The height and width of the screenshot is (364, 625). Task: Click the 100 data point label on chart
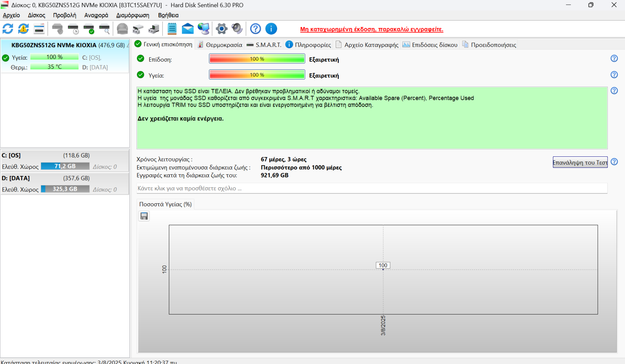pyautogui.click(x=383, y=265)
